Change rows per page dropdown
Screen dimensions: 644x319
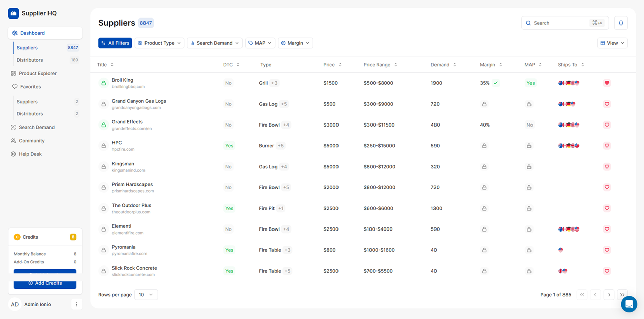(146, 295)
